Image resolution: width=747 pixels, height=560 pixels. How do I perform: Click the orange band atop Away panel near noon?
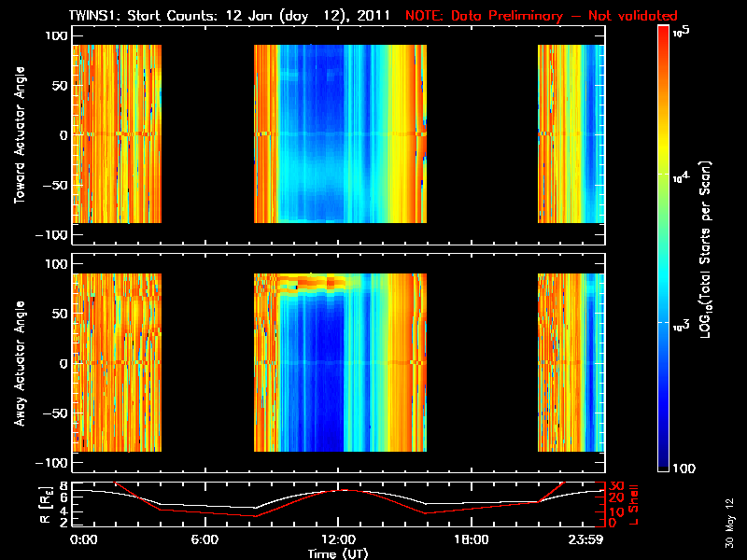click(x=312, y=282)
